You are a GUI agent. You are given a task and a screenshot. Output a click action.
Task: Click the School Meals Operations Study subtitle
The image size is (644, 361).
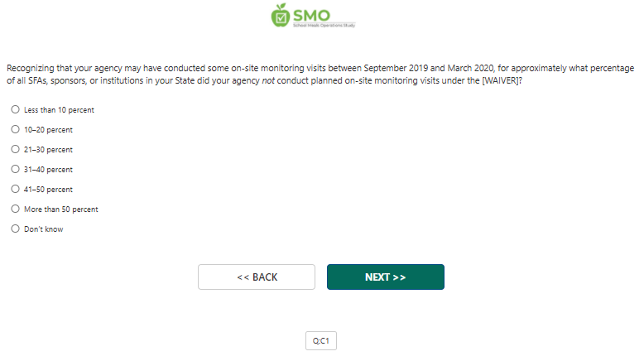[x=324, y=26]
